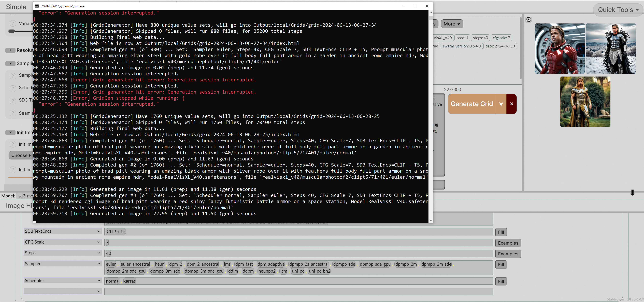Open the Quick Tools dropdown
Viewport: 644px width, 302px height.
click(x=617, y=9)
